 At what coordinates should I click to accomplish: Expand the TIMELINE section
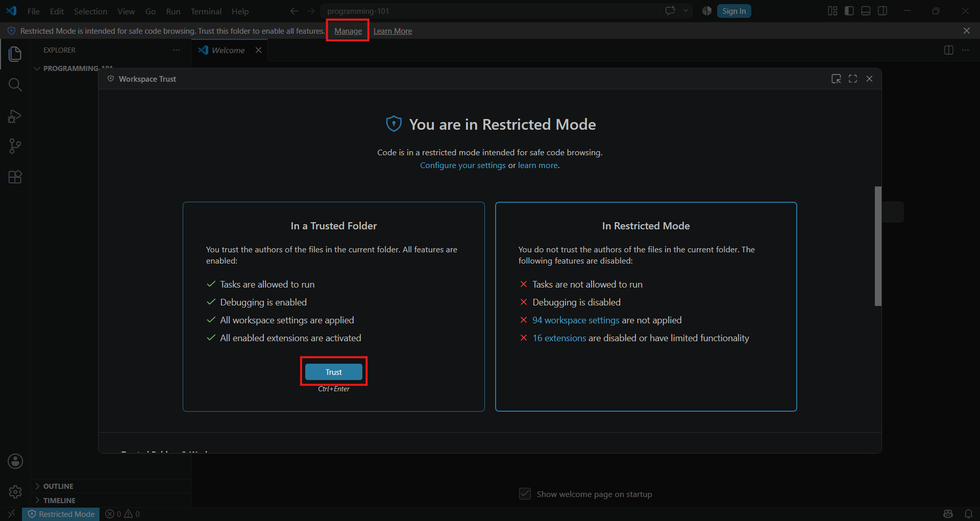[111, 501]
